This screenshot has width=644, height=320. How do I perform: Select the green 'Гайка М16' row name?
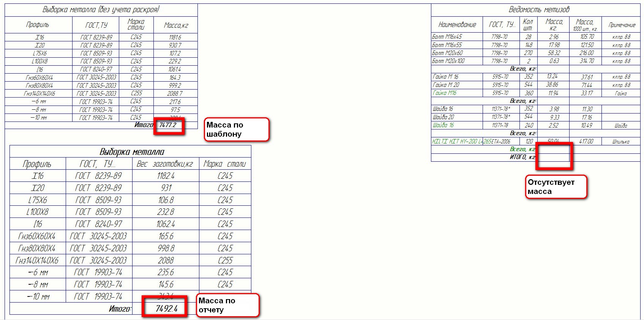coord(445,93)
